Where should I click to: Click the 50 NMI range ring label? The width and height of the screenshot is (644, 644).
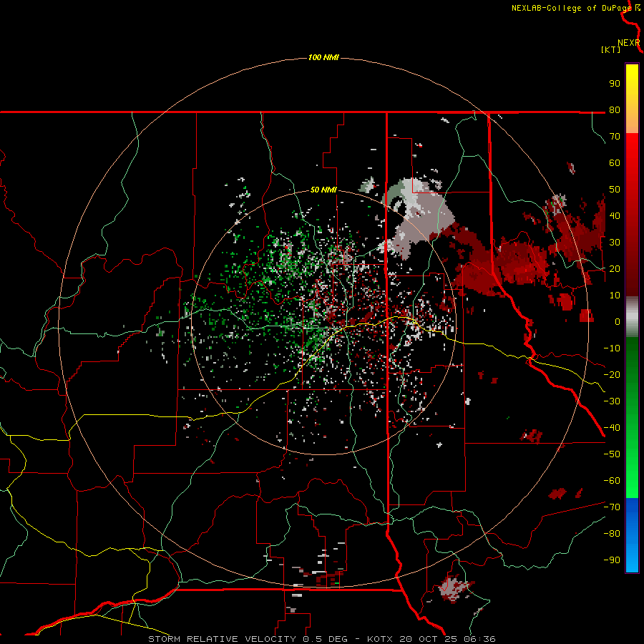[x=323, y=190]
